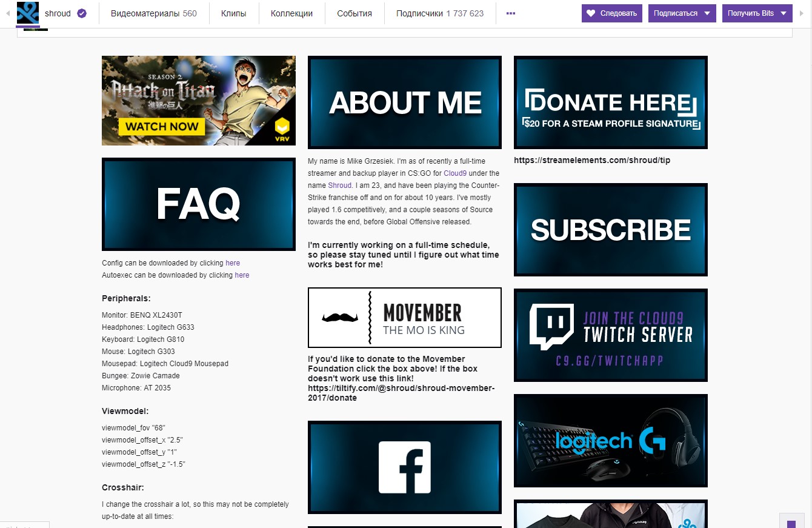Click the viewmodel_offset_z "-1.5" line
Viewport: 812px width, 528px height.
coord(144,464)
